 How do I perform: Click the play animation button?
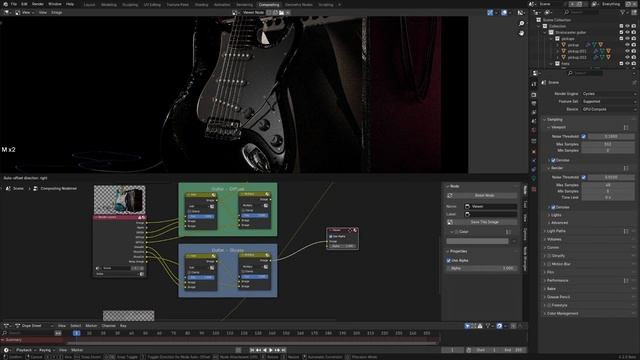pos(271,350)
